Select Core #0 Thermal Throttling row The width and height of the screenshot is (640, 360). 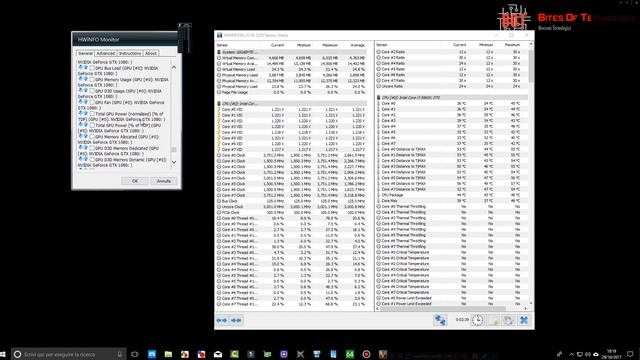[452, 207]
